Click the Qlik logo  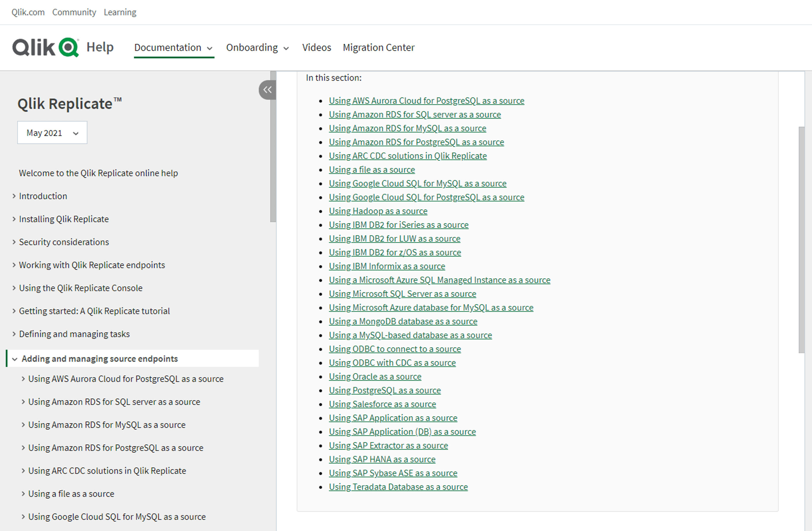[45, 47]
